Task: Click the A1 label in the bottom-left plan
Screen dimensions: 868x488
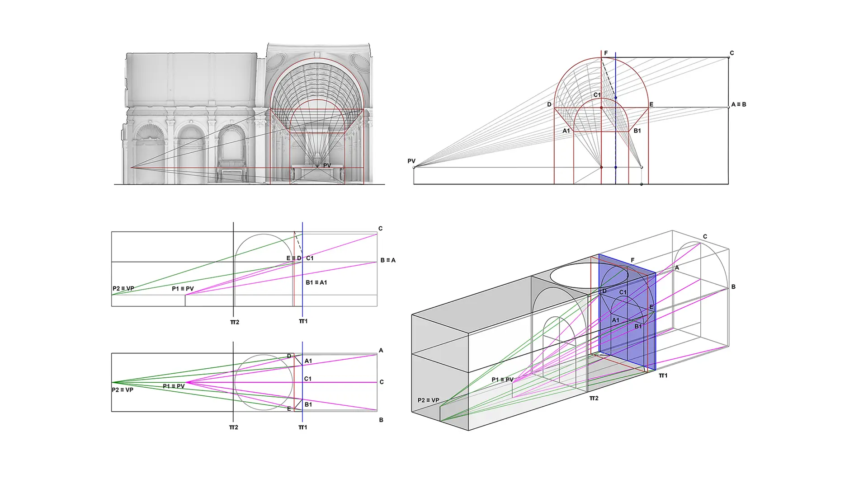Action: (x=308, y=361)
